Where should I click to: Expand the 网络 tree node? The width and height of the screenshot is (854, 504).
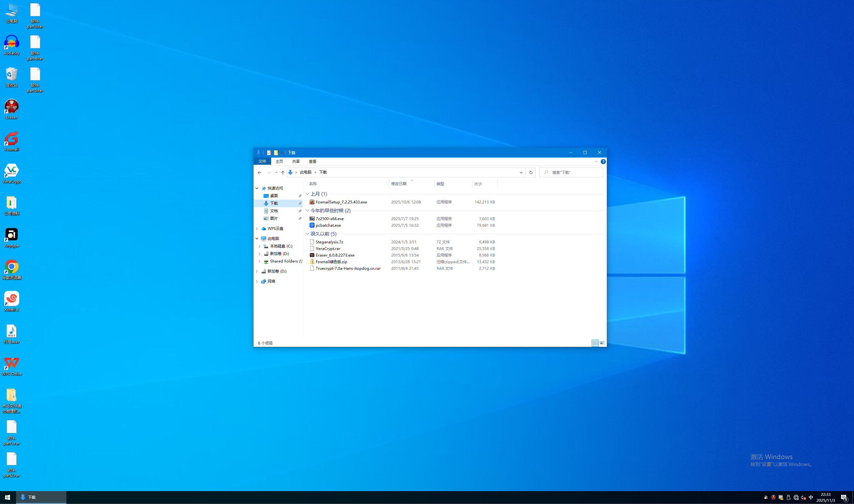click(257, 281)
